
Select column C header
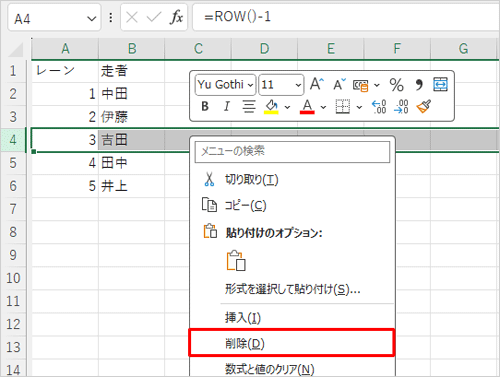(198, 49)
